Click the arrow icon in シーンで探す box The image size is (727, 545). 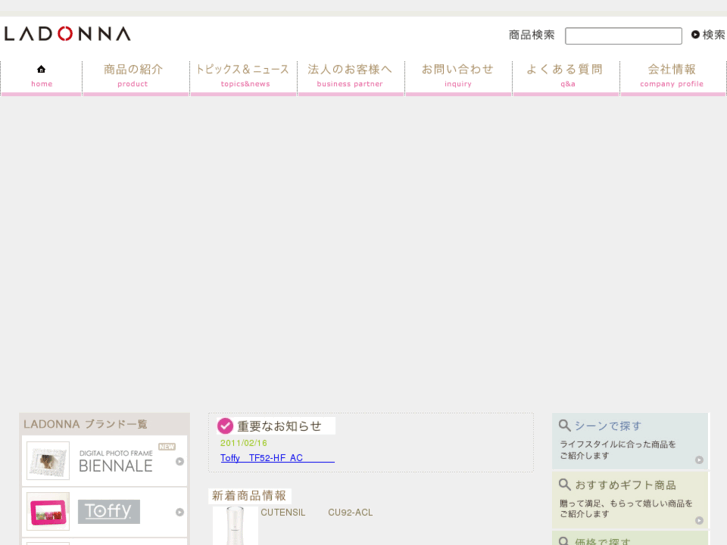[699, 460]
